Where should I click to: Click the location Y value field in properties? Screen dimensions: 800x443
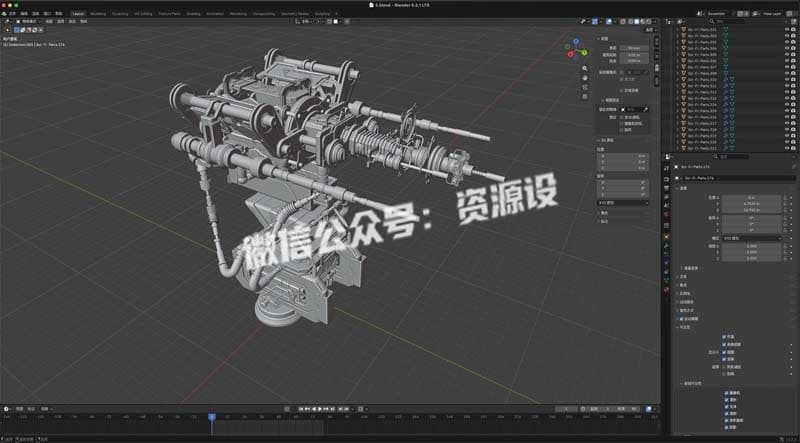pyautogui.click(x=751, y=204)
